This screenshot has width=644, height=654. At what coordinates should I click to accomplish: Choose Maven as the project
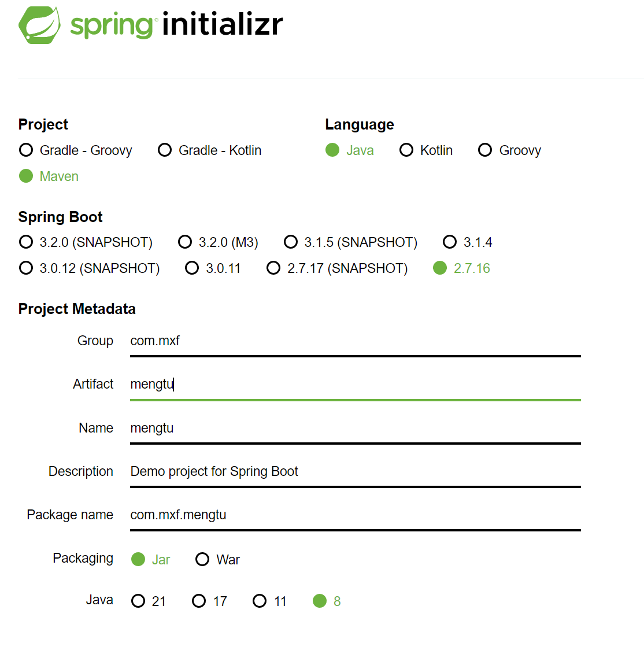click(49, 176)
